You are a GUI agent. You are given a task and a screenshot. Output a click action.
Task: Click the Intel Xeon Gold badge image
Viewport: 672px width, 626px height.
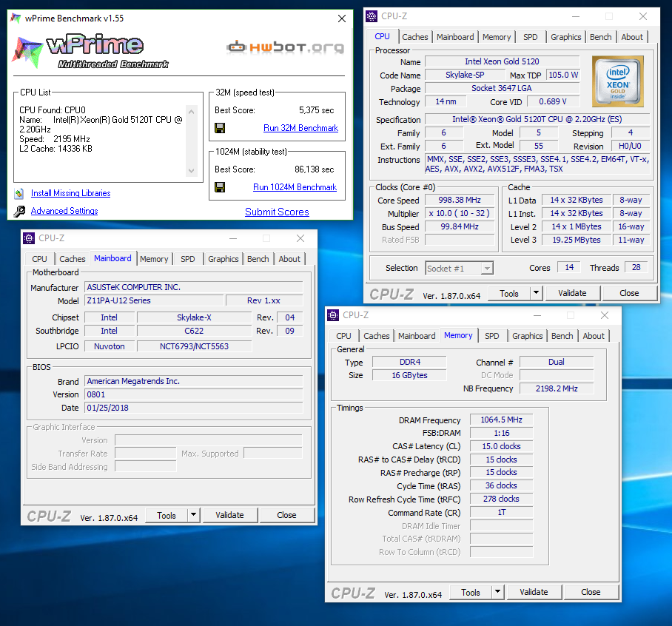point(617,81)
